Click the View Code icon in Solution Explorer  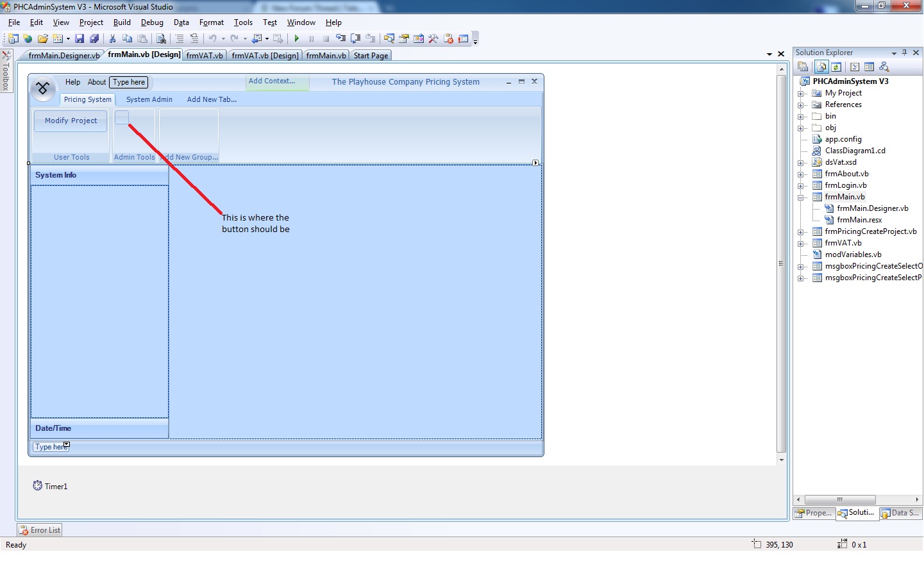coord(855,67)
